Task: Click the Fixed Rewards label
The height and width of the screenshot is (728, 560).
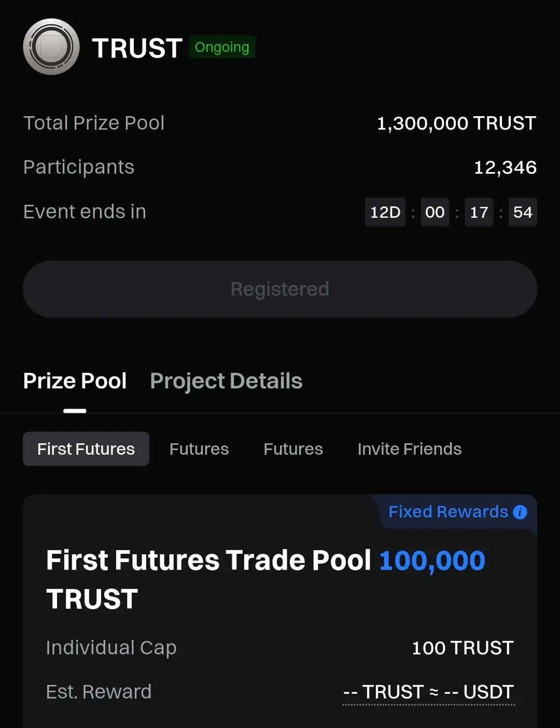Action: 448,512
